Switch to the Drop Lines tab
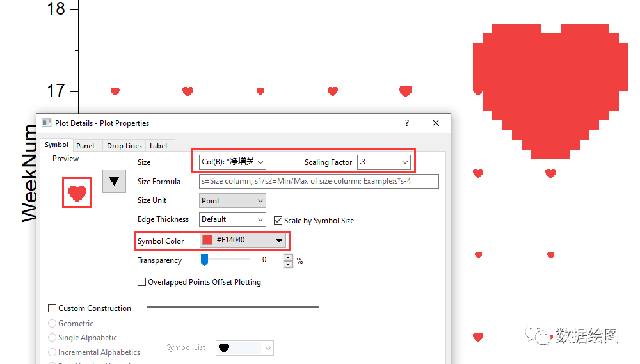This screenshot has height=364, width=640. tap(124, 146)
